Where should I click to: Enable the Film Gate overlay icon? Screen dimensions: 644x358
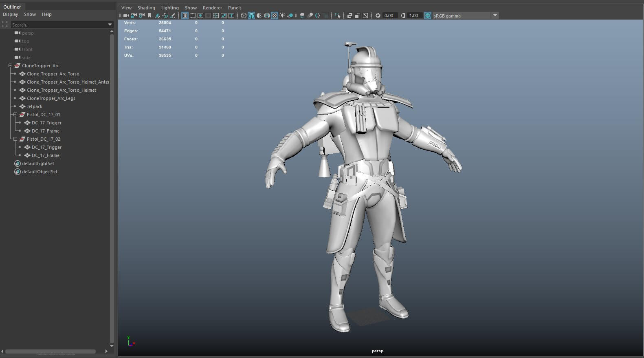coord(193,15)
